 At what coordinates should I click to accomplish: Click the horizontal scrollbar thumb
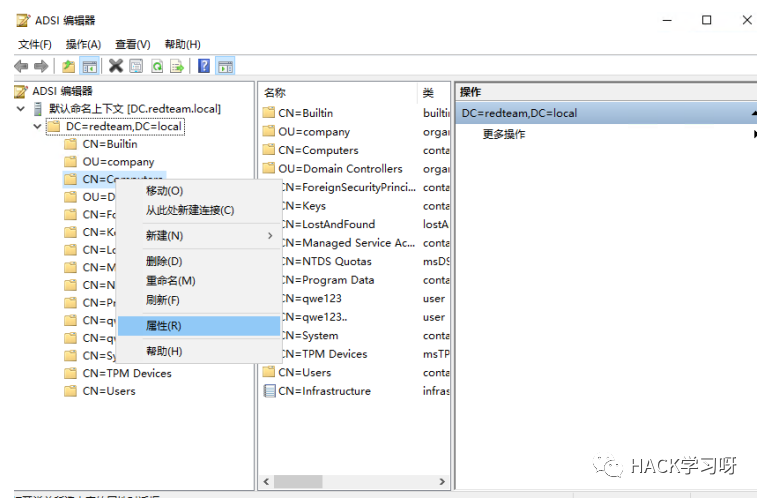298,482
